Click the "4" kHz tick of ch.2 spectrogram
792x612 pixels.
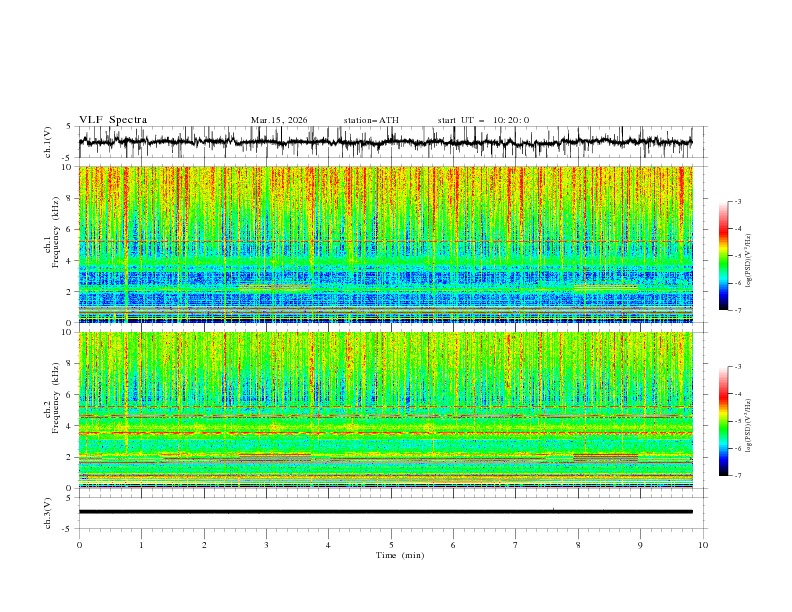tap(71, 426)
